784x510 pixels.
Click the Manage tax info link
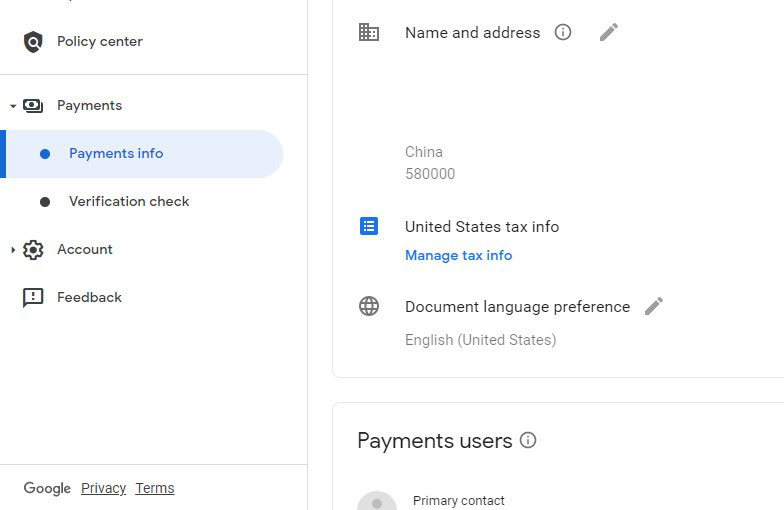coord(458,256)
